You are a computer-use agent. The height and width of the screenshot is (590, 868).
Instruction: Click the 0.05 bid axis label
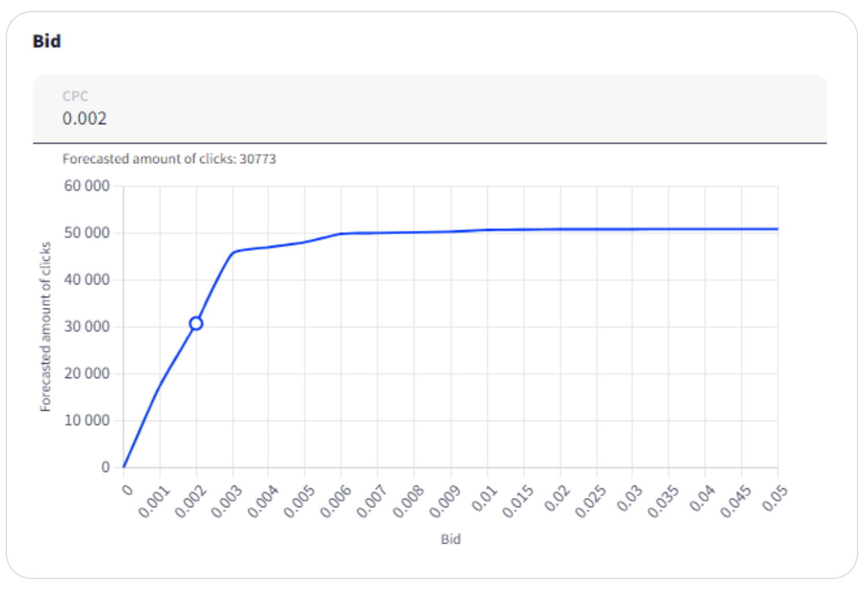774,498
